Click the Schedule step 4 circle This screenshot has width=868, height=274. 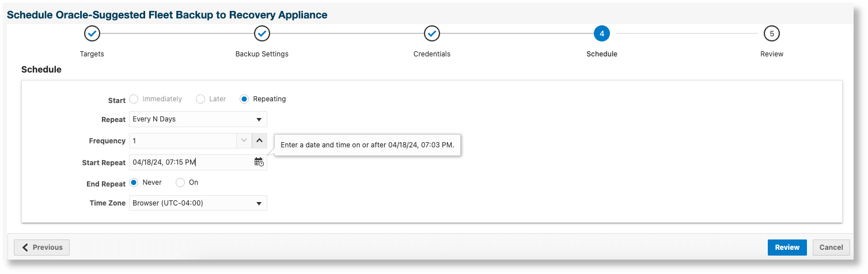click(602, 34)
